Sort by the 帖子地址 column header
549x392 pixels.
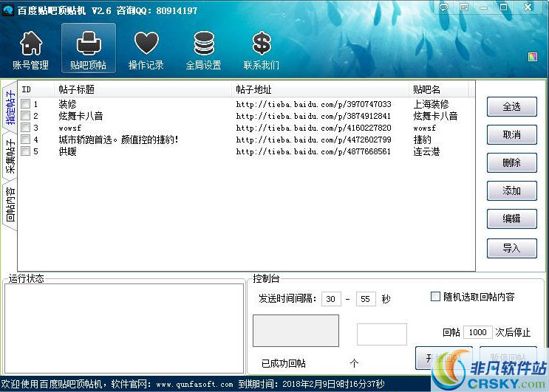coord(320,89)
